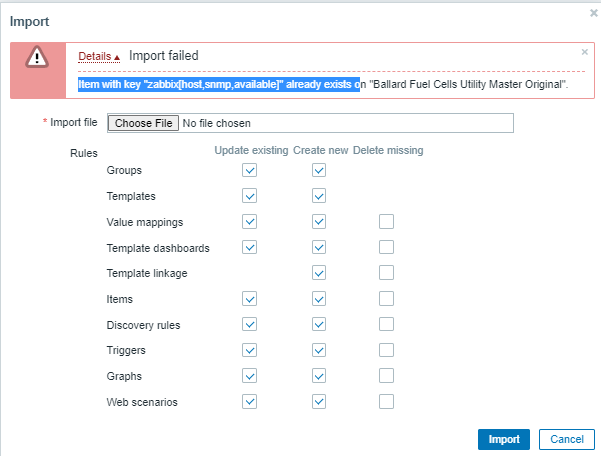The width and height of the screenshot is (601, 456).
Task: Click the Import button
Action: coord(504,439)
